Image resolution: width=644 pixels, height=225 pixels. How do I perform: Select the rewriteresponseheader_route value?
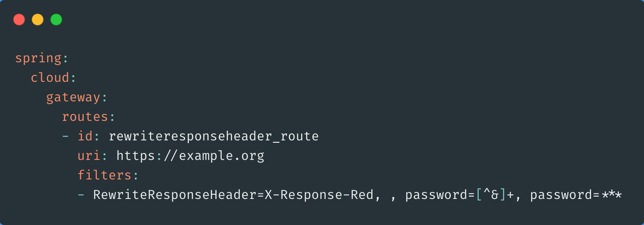coord(214,137)
